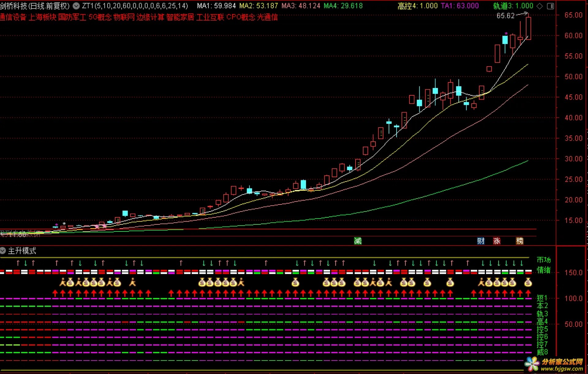This screenshot has height=374, width=588.
Task: Click the 高4 row label
Action: (x=542, y=322)
